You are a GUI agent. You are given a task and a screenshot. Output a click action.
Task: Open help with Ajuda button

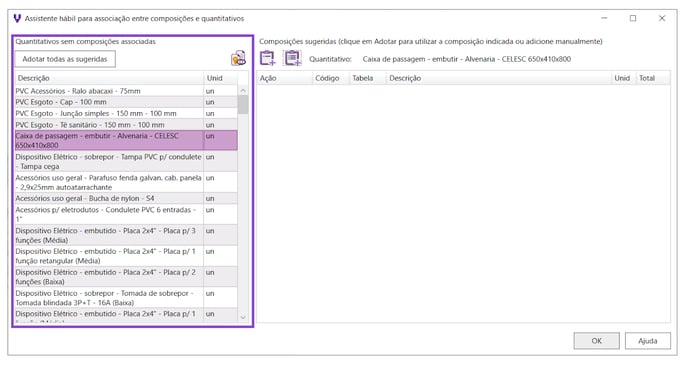click(x=648, y=341)
